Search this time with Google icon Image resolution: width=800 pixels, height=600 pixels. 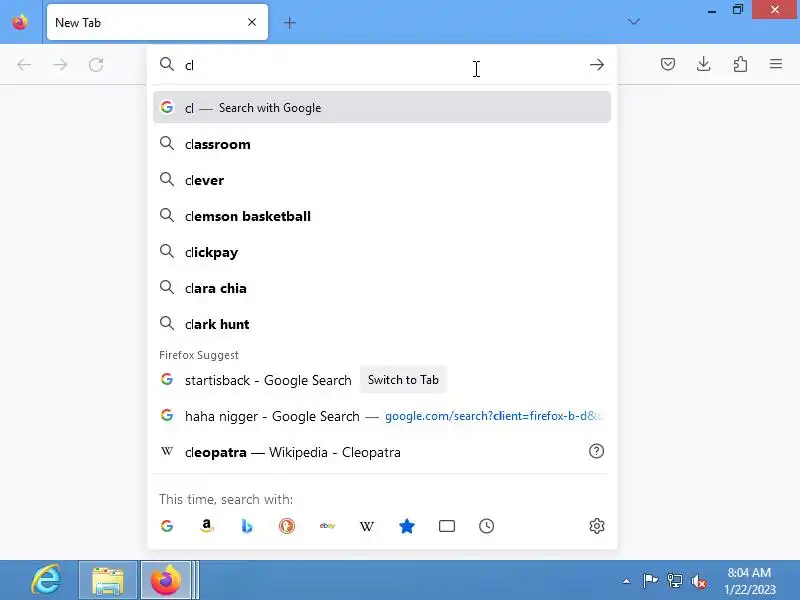pos(167,526)
